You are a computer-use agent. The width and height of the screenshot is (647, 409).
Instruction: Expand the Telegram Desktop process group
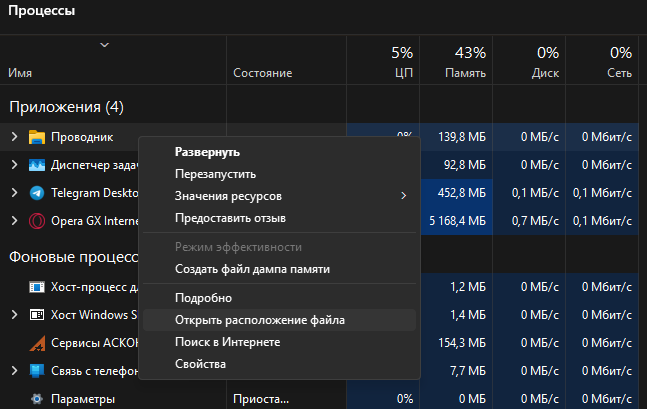pyautogui.click(x=14, y=193)
